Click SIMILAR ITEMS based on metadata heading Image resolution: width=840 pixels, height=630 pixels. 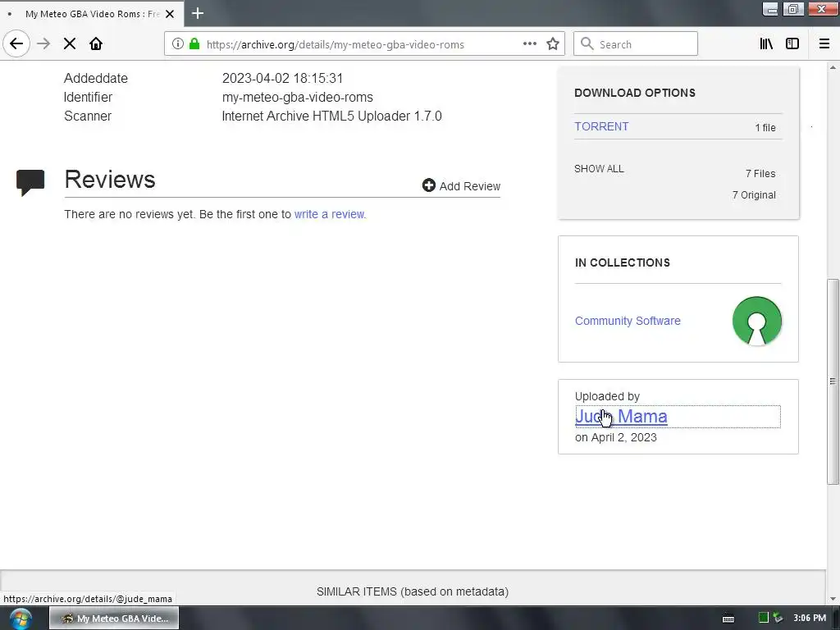click(413, 591)
